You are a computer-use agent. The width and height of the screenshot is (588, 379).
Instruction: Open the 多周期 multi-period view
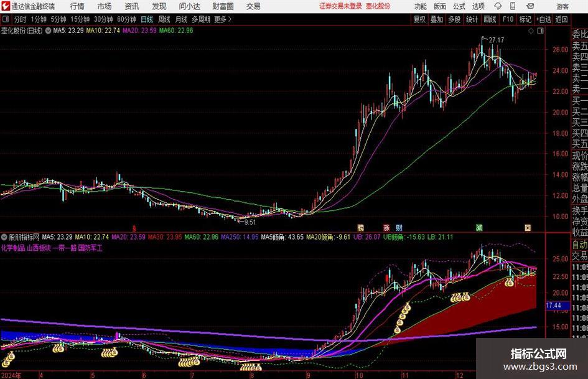click(201, 19)
